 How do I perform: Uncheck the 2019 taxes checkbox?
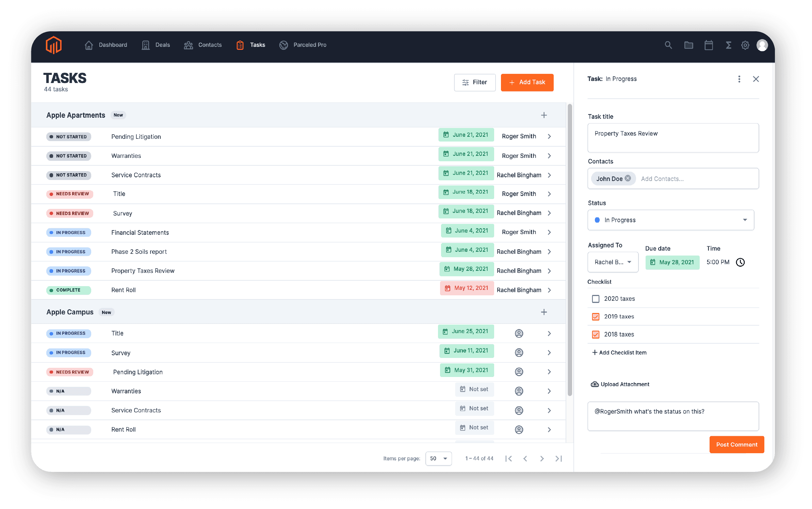click(596, 316)
